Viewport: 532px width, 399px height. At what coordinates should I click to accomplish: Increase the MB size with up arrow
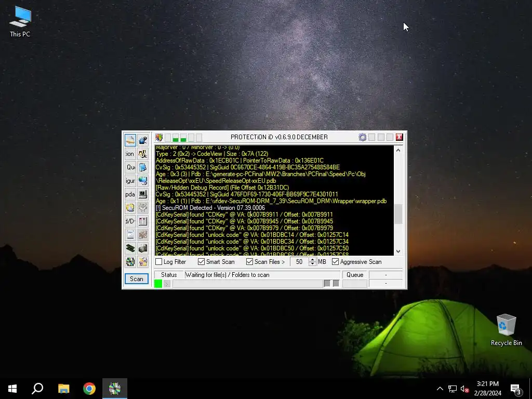pos(312,260)
